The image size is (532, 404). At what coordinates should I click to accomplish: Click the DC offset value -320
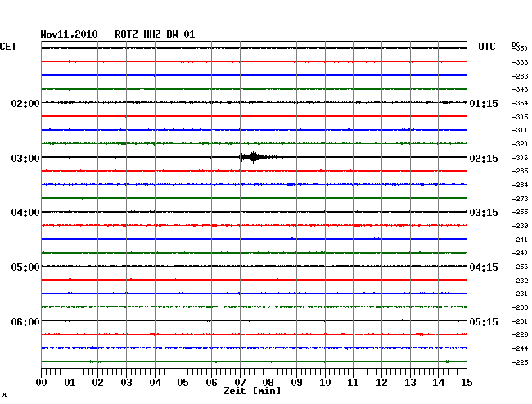(520, 144)
